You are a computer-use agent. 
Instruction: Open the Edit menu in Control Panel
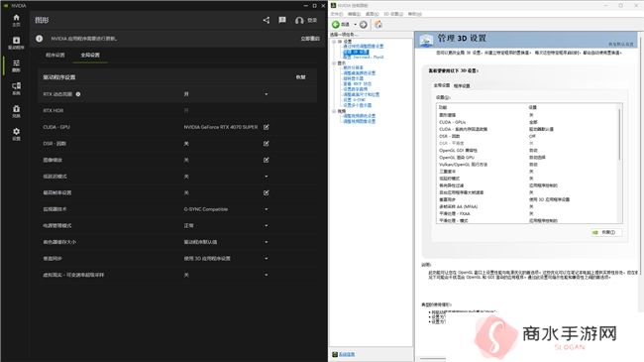click(354, 14)
